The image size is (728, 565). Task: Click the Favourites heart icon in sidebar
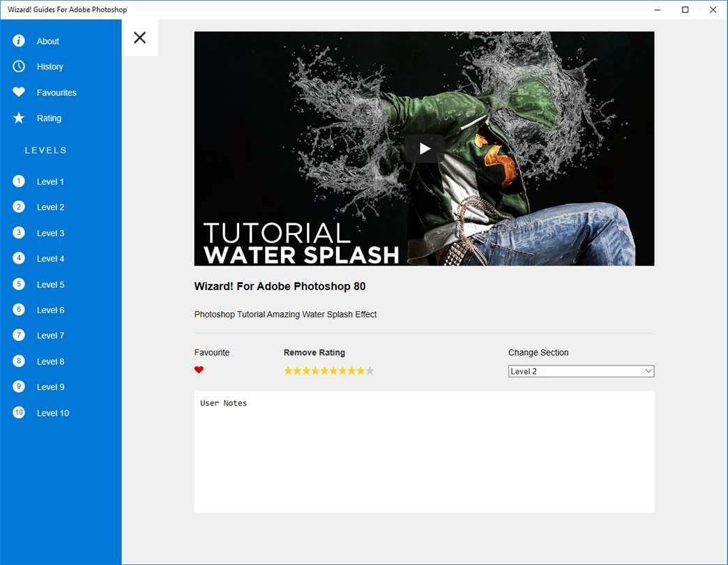(19, 92)
